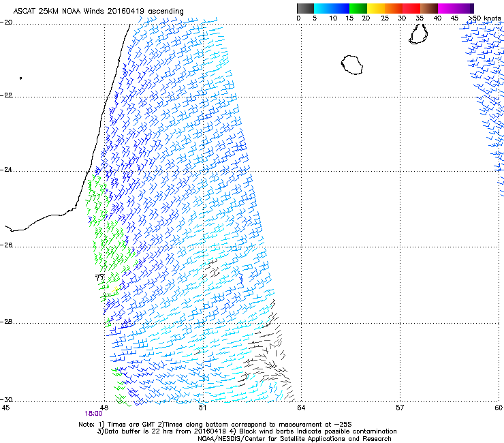Viewport: 504px width, 443px height.
Task: Click the '-20' latitude axis label
Action: [x=6, y=22]
